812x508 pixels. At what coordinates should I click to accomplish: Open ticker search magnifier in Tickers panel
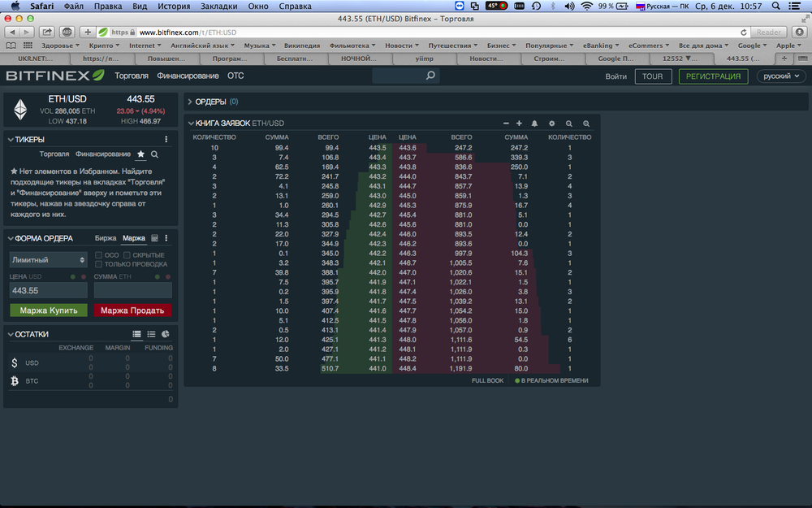coord(154,154)
